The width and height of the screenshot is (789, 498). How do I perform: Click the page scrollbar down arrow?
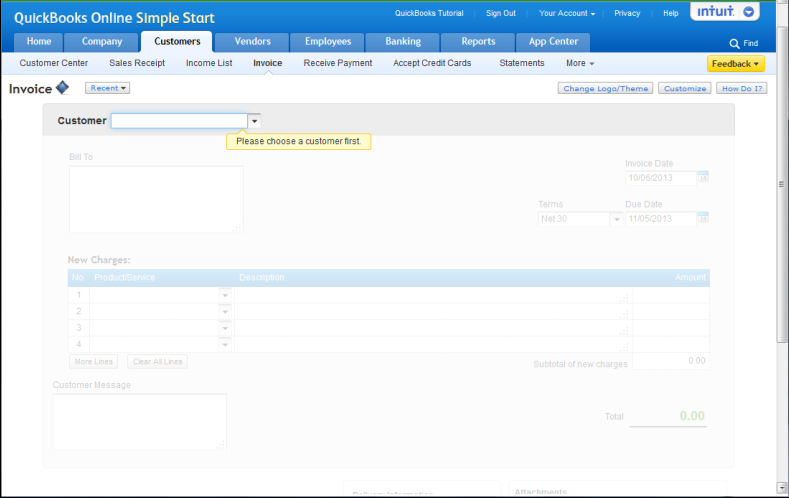pyautogui.click(x=781, y=487)
